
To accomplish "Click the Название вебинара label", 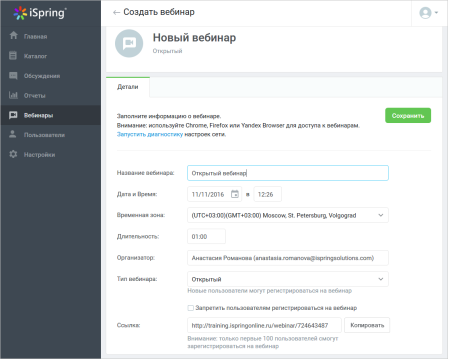I will tap(145, 173).
